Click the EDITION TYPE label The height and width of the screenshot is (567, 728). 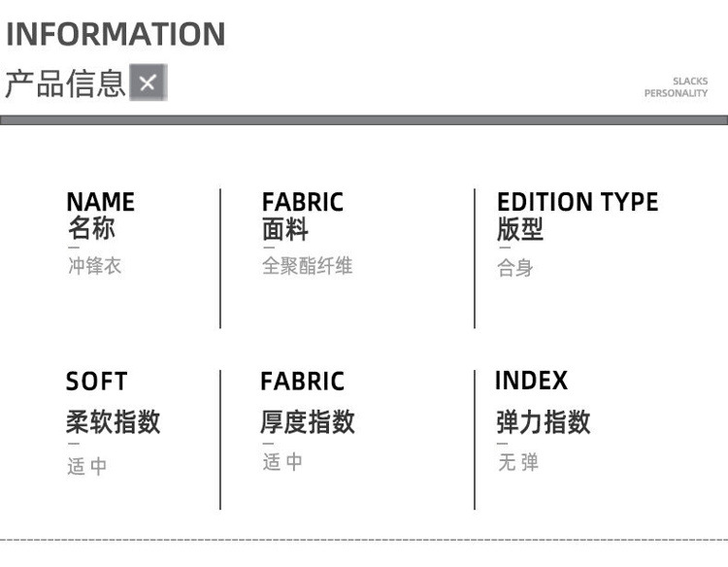coord(577,202)
